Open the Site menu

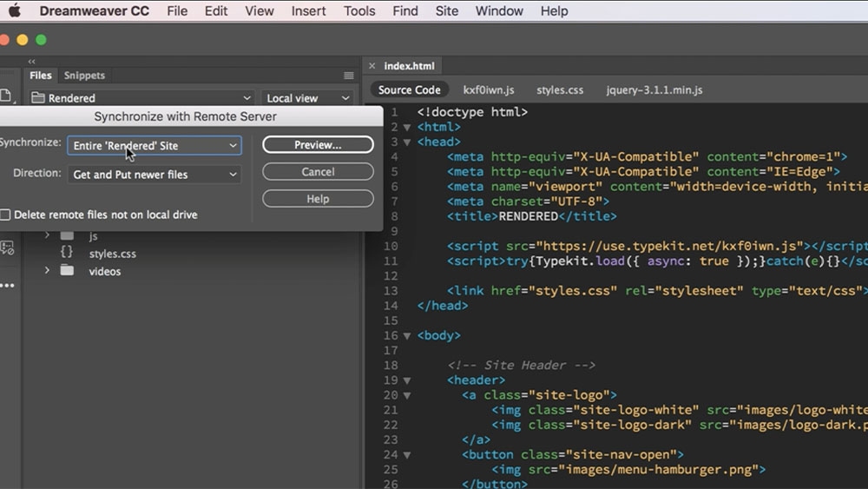[447, 10]
